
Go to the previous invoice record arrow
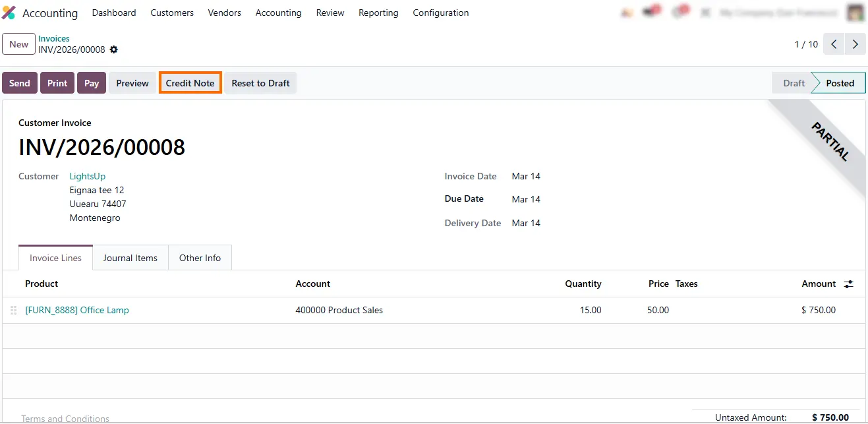point(834,44)
